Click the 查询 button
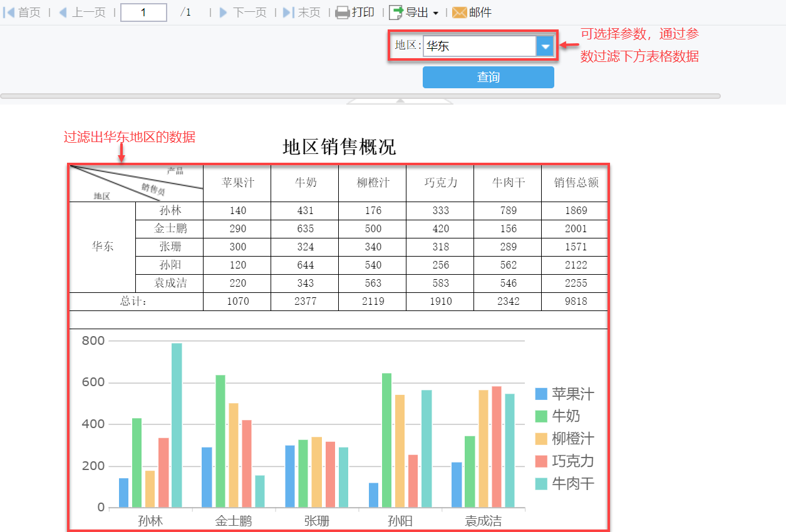The height and width of the screenshot is (532, 786). coord(489,77)
